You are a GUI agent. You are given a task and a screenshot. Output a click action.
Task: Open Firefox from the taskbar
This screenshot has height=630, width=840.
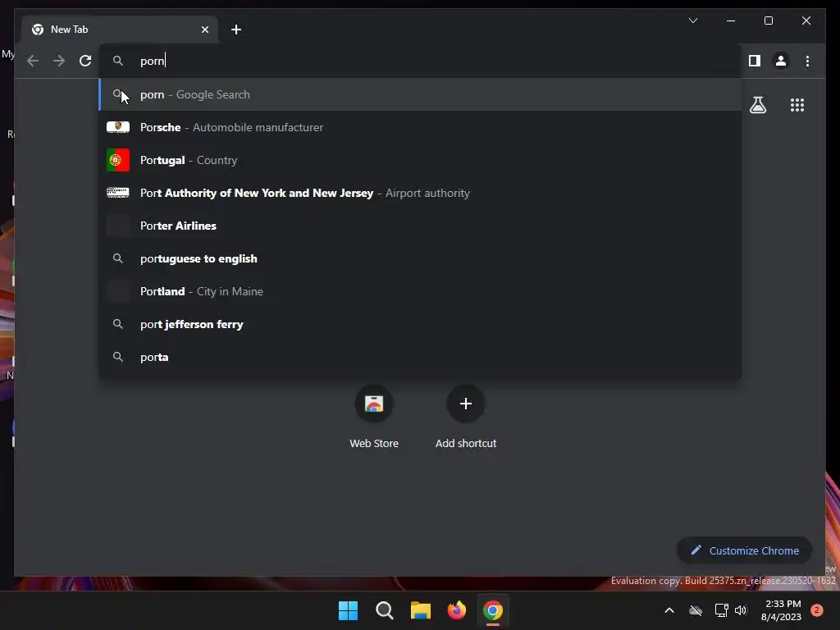point(456,610)
